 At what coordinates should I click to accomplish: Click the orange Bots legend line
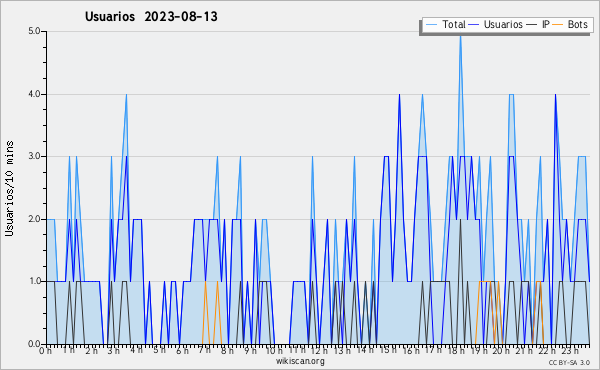558,25
